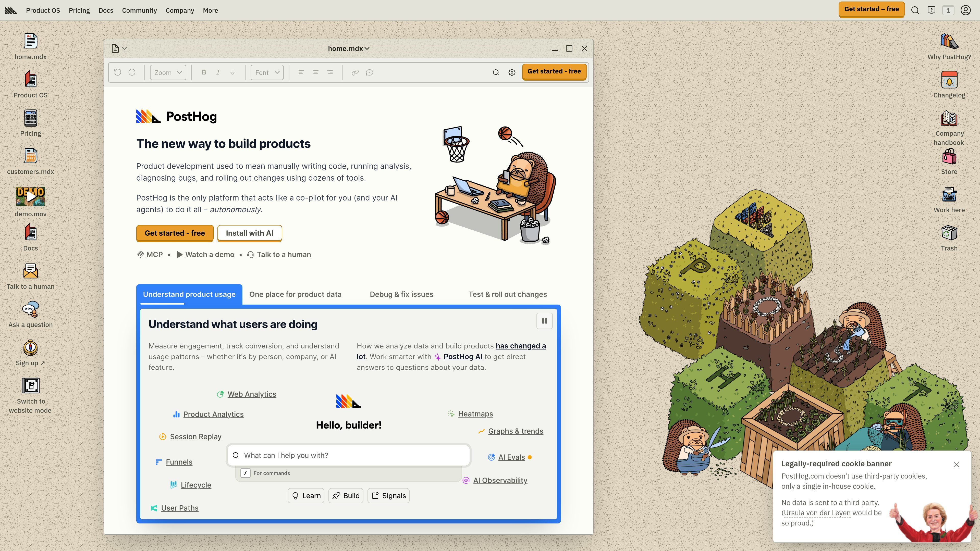Screen dimensions: 980x551
Task: Click the Signals button below search
Action: click(388, 495)
